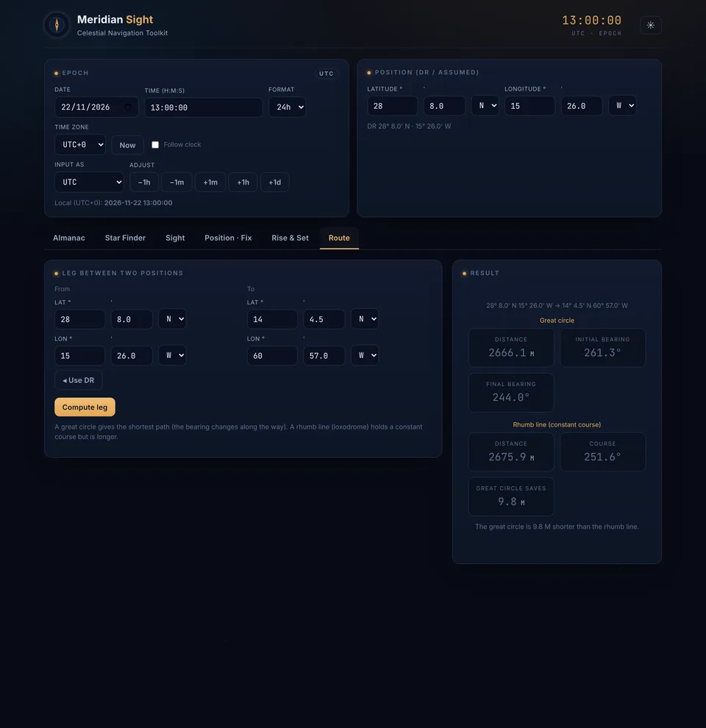706x728 pixels.
Task: Switch to the Almanac tab
Action: tap(68, 238)
